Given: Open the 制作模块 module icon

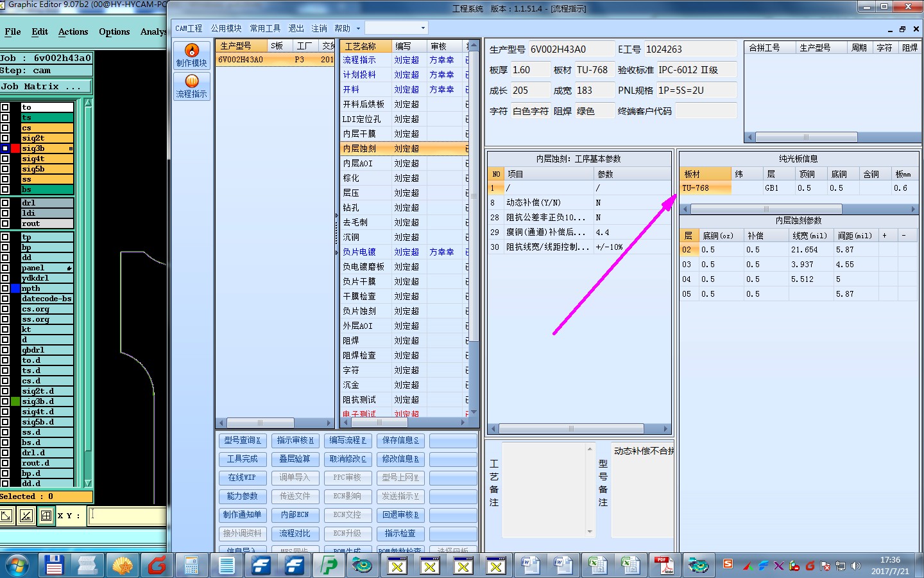Looking at the screenshot, I should coord(191,55).
